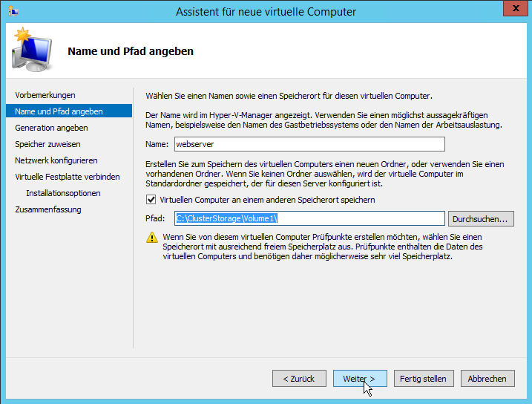Click the yellow warning triangle icon
This screenshot has width=532, height=404.
tap(151, 237)
